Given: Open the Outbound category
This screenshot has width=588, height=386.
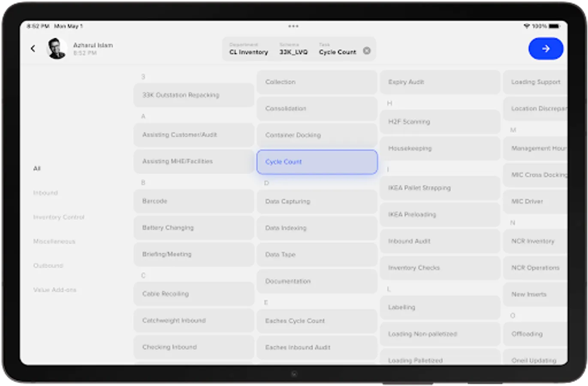Looking at the screenshot, I should tap(48, 265).
